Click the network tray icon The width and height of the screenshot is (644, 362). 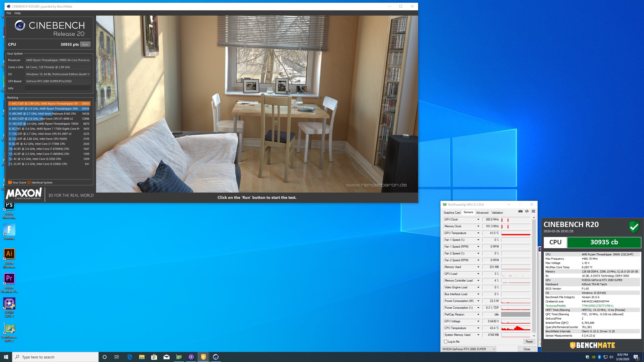pos(606,357)
